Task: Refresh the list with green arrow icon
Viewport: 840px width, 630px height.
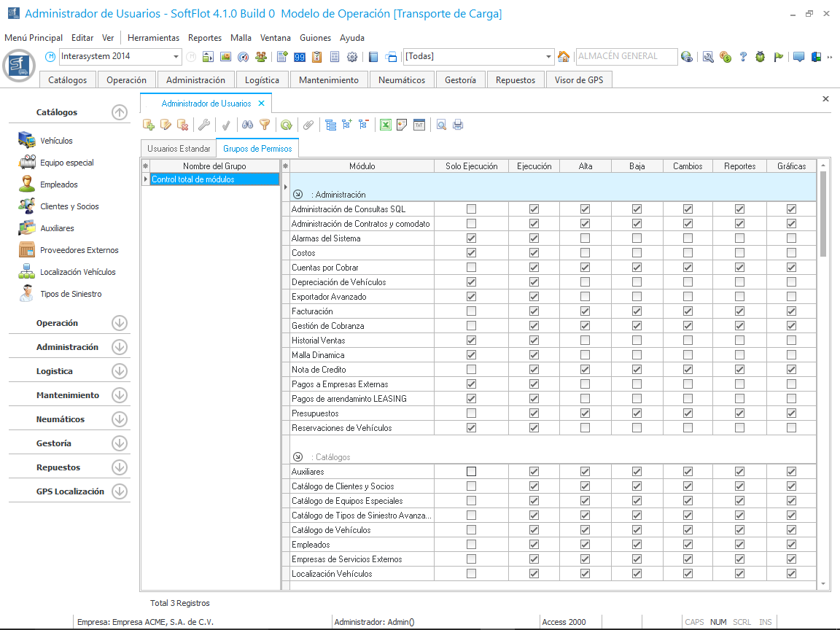Action: click(287, 125)
